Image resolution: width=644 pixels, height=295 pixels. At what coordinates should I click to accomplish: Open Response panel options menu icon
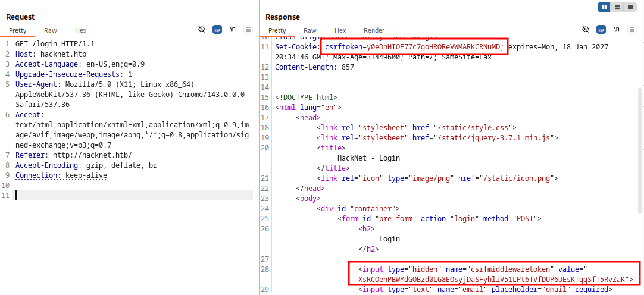632,29
